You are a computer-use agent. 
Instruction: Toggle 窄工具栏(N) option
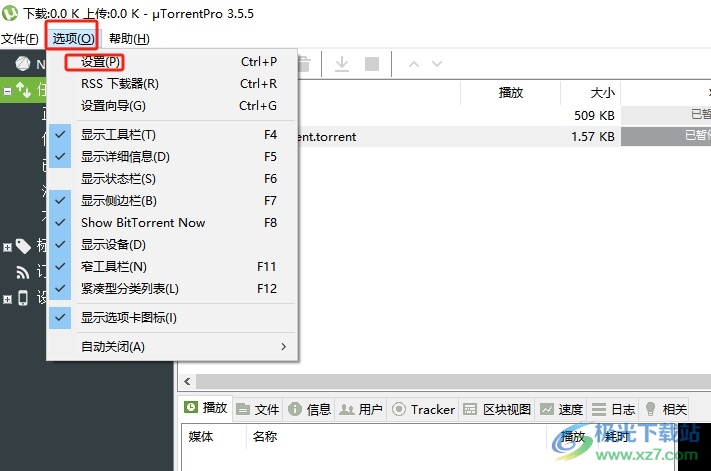tap(173, 267)
